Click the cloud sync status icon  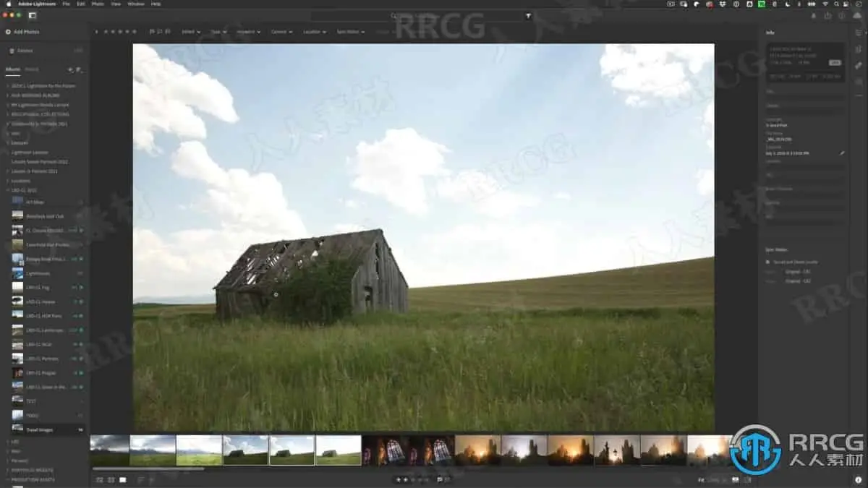857,15
